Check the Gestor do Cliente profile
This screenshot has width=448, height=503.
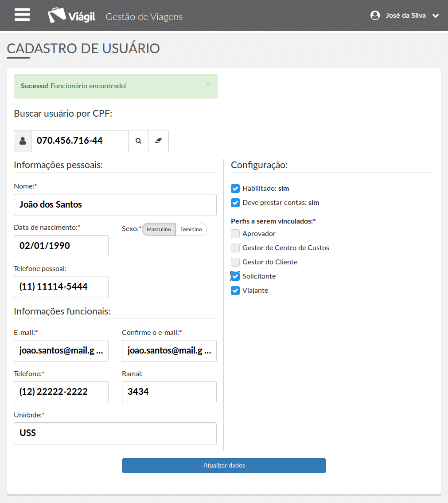click(235, 262)
